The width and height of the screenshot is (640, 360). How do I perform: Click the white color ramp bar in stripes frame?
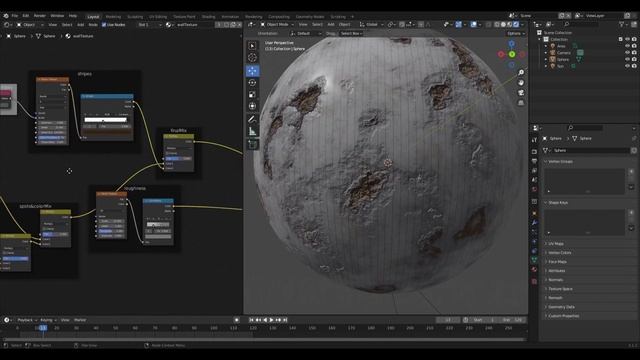tap(106, 120)
